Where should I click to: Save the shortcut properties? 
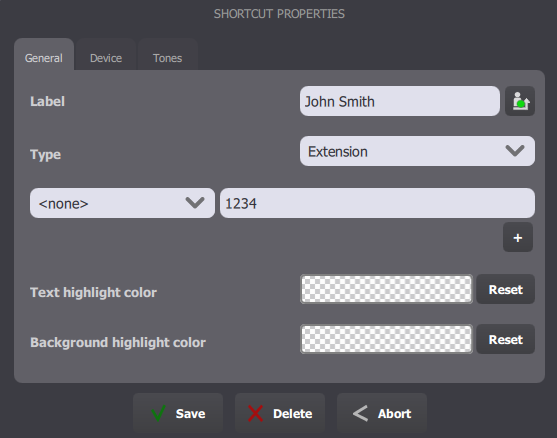pos(178,413)
